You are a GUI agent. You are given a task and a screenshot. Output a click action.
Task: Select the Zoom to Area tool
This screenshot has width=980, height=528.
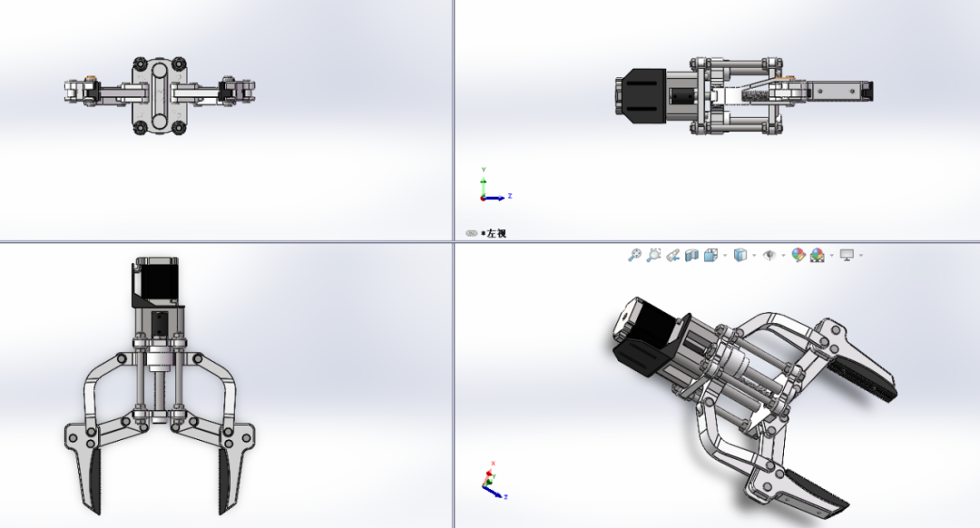[653, 255]
